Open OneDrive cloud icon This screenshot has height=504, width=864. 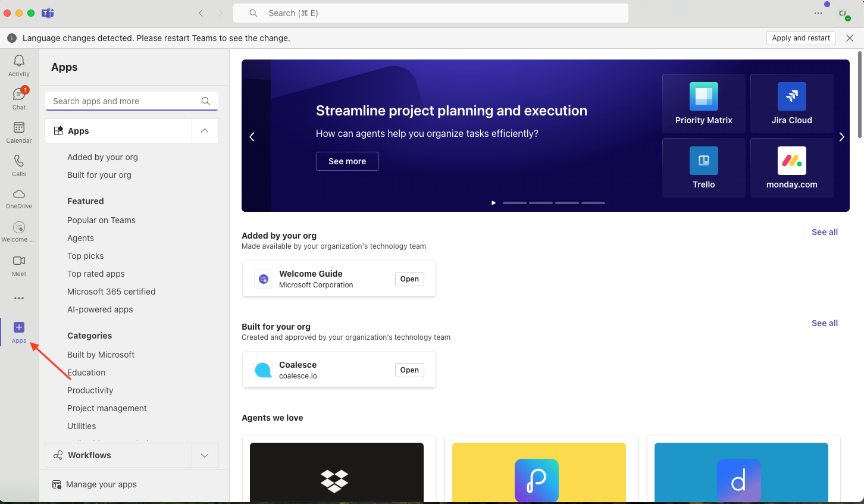[19, 198]
